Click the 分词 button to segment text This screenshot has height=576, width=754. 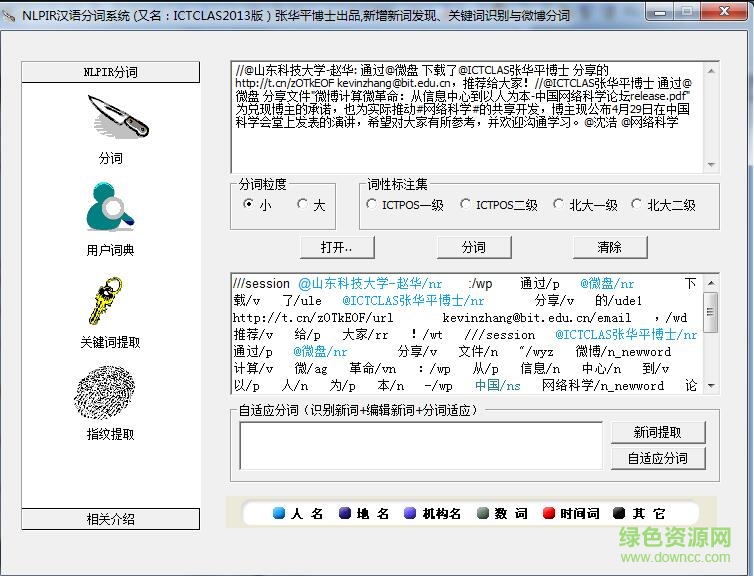[474, 247]
